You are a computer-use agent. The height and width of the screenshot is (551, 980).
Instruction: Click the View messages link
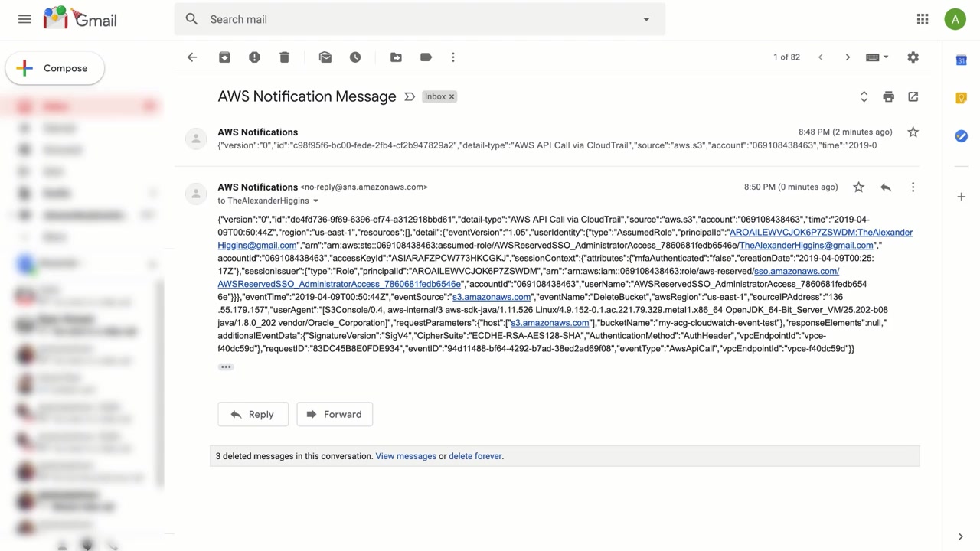coord(406,456)
